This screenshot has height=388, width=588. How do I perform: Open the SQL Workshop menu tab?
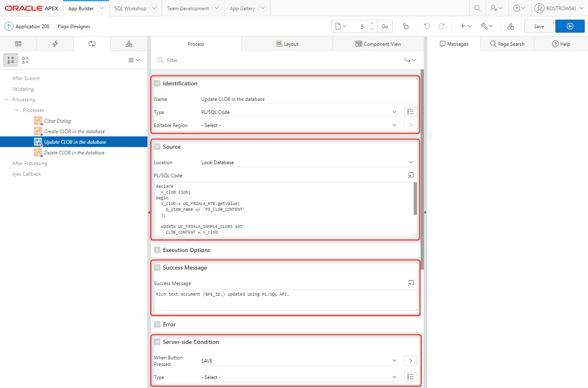pyautogui.click(x=130, y=8)
